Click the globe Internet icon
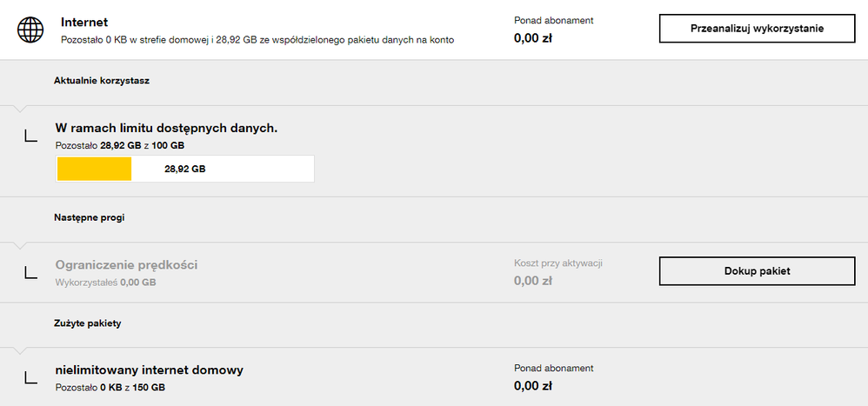This screenshot has height=406, width=868. (30, 30)
